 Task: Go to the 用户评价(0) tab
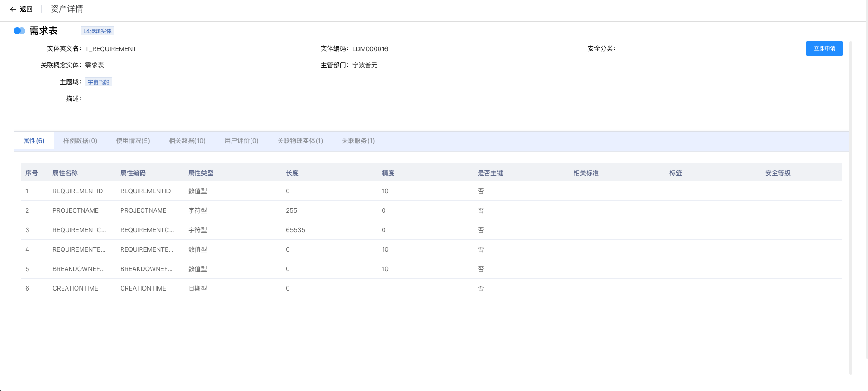(241, 141)
